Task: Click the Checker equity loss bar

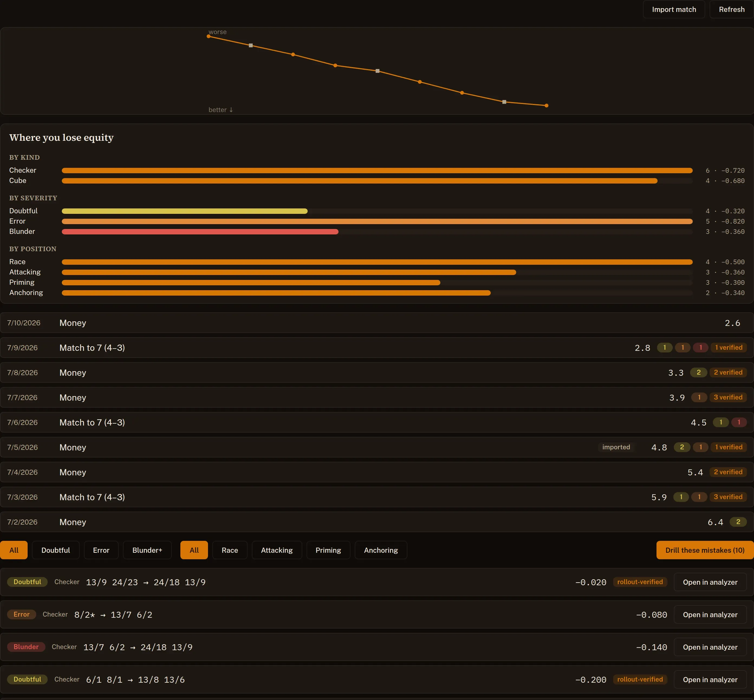Action: 377,171
